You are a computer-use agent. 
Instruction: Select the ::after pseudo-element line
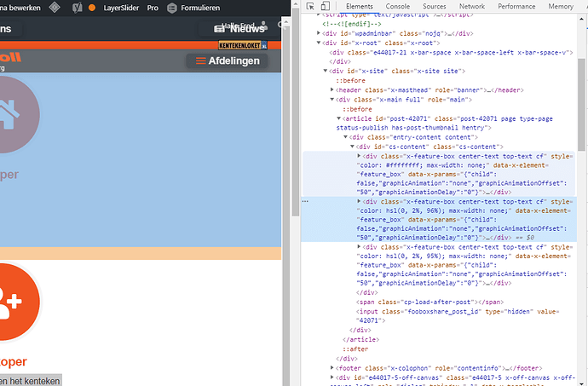coord(355,349)
